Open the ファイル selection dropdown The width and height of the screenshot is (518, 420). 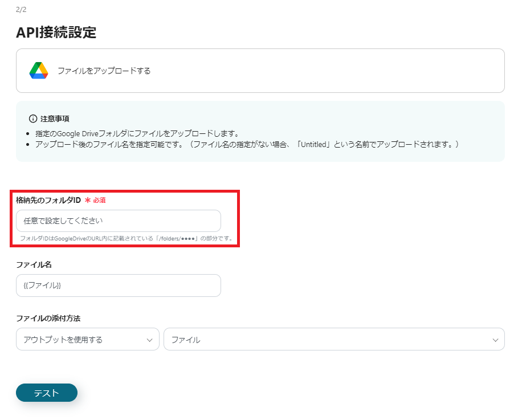(x=335, y=339)
